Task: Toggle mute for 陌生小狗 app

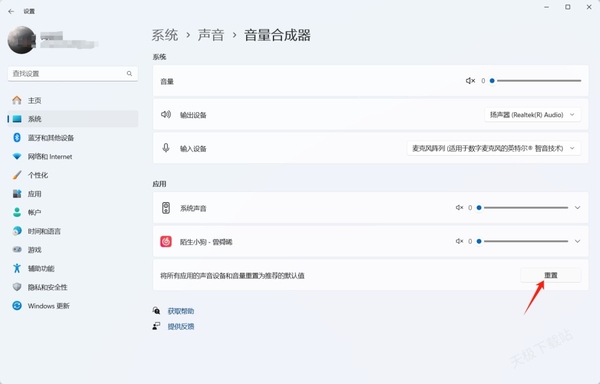Action: coord(459,241)
